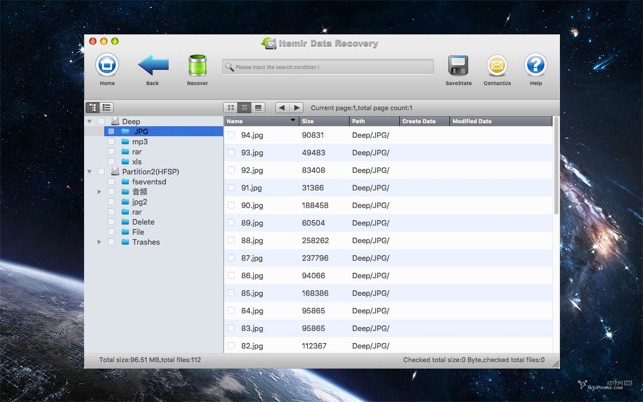
Task: Check the box for 85.jpg
Action: point(231,293)
